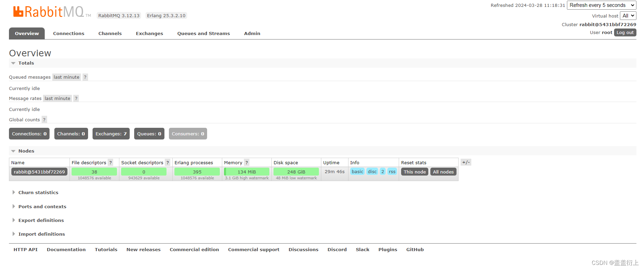This screenshot has width=644, height=269.
Task: Click the Exchanges: 7 count button
Action: coord(111,134)
